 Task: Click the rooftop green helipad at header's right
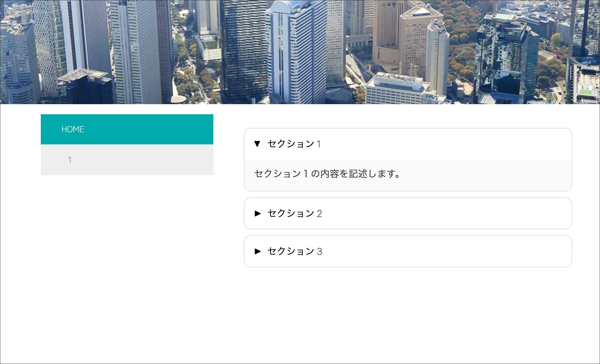tap(586, 92)
